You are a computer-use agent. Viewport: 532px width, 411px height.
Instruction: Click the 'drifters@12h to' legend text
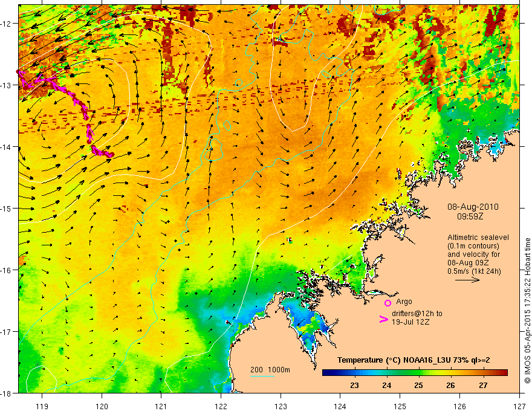417,314
